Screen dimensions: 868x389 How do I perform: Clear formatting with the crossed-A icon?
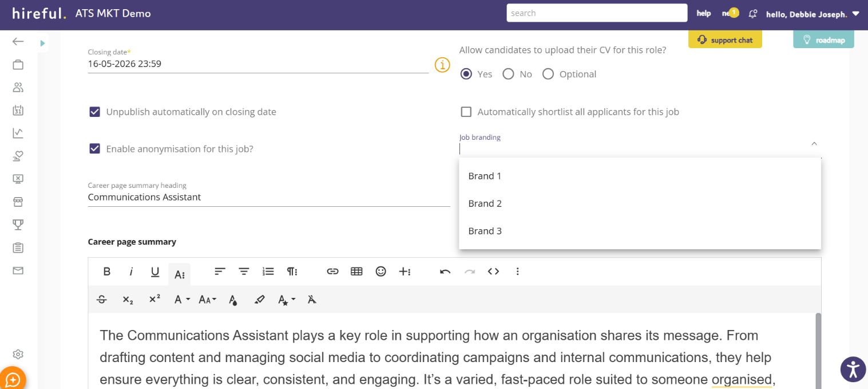pos(312,299)
